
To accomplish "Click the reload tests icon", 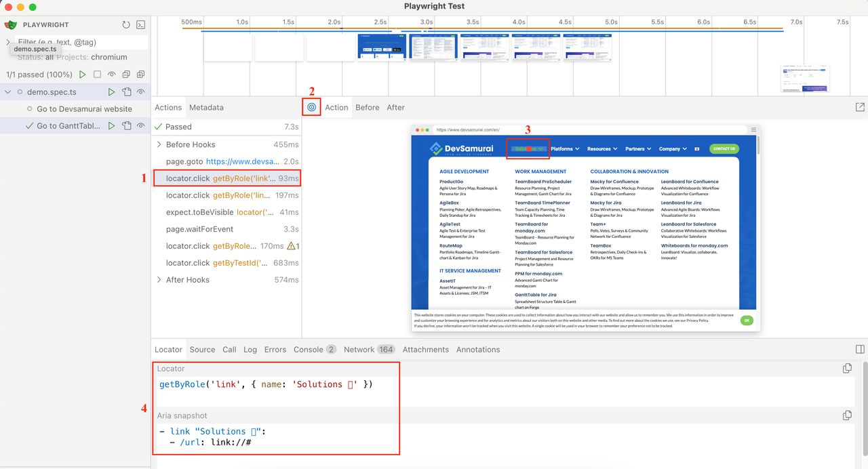I will pyautogui.click(x=126, y=24).
